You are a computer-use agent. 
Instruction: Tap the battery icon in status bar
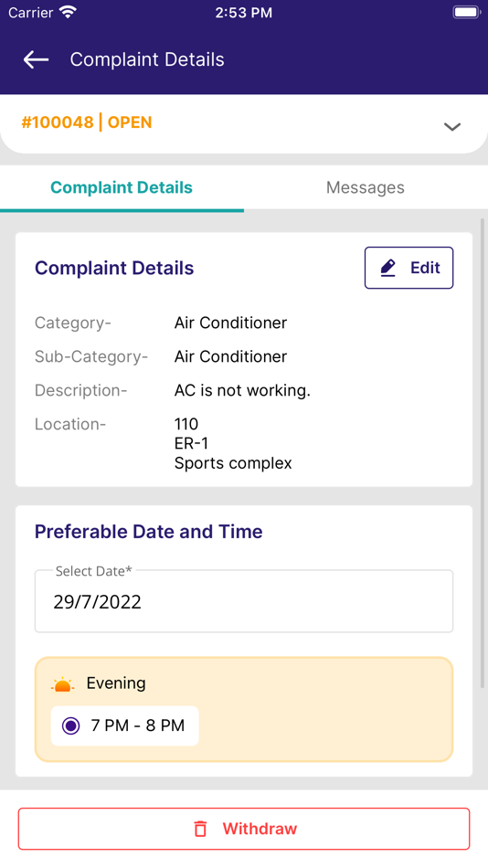(x=466, y=12)
